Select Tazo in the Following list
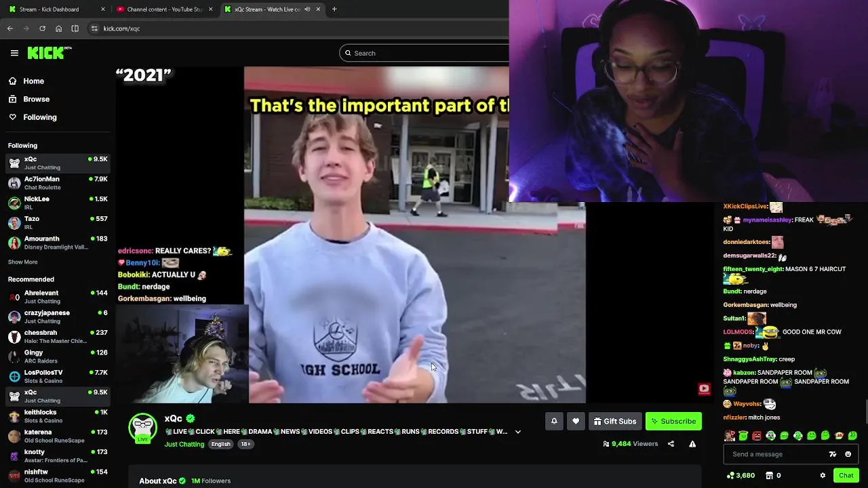The height and width of the screenshot is (488, 868). click(58, 223)
